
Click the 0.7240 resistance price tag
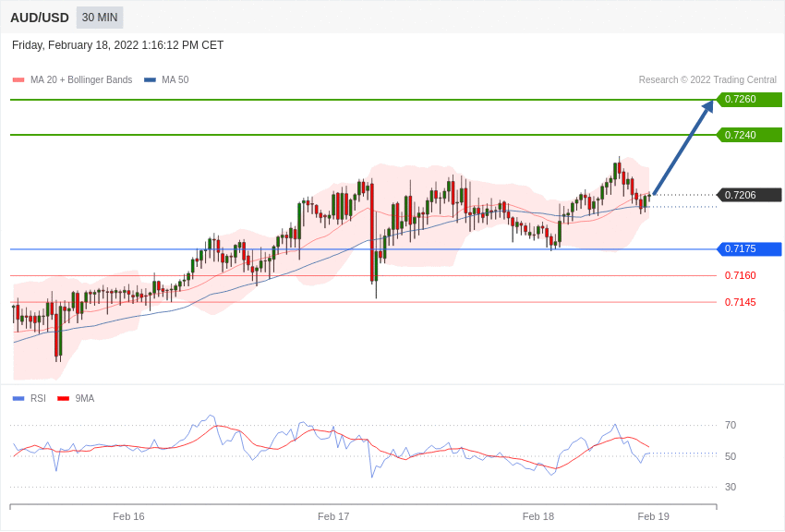point(750,135)
